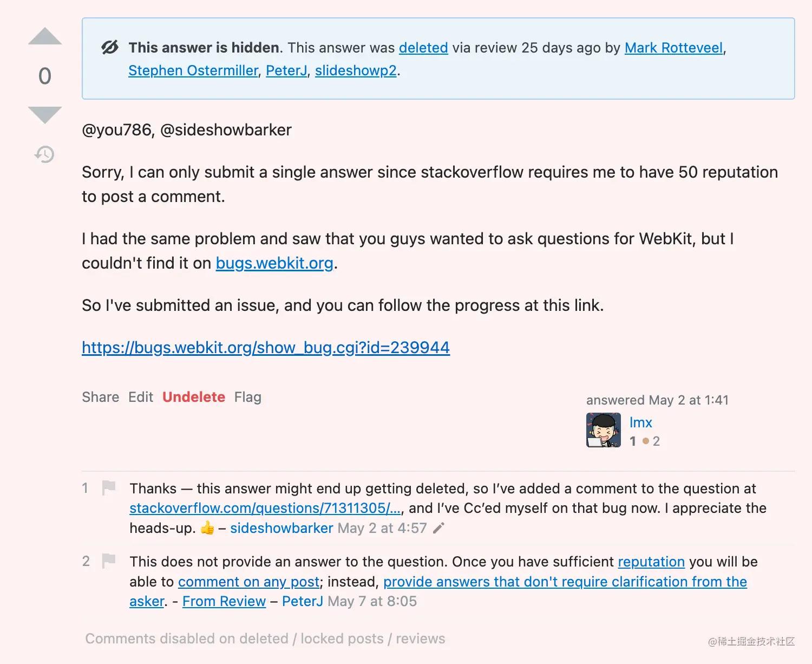
Task: Flag this answer
Action: 248,397
